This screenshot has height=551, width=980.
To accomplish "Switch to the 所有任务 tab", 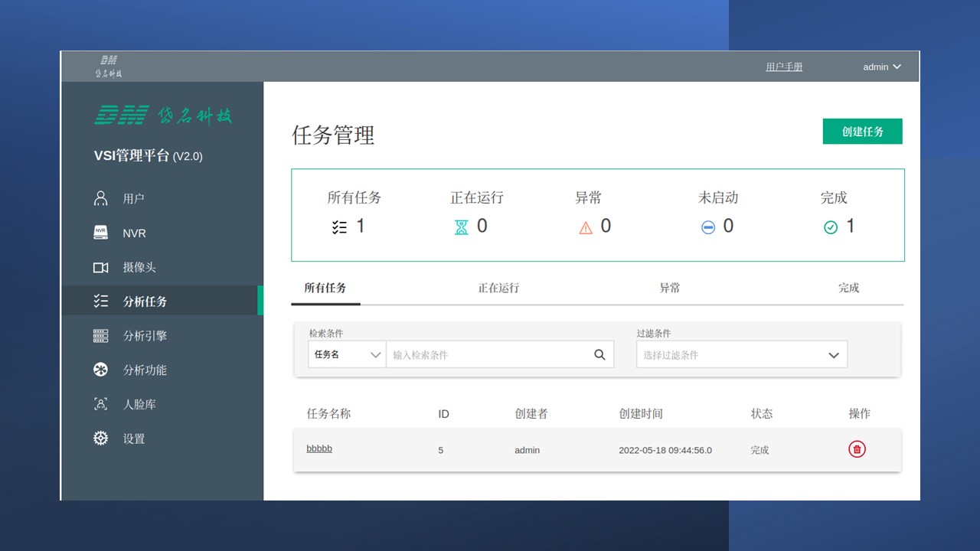I will (x=325, y=288).
